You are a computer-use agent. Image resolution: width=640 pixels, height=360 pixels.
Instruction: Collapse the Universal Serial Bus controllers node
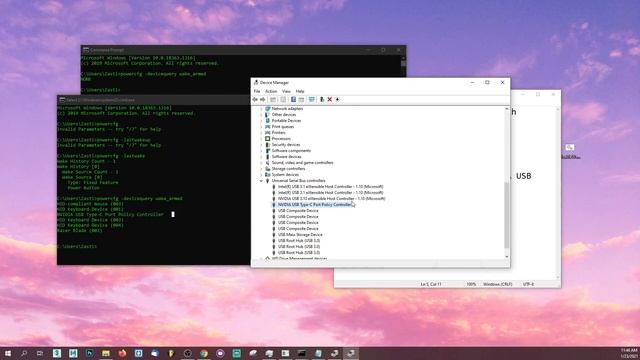coord(261,181)
